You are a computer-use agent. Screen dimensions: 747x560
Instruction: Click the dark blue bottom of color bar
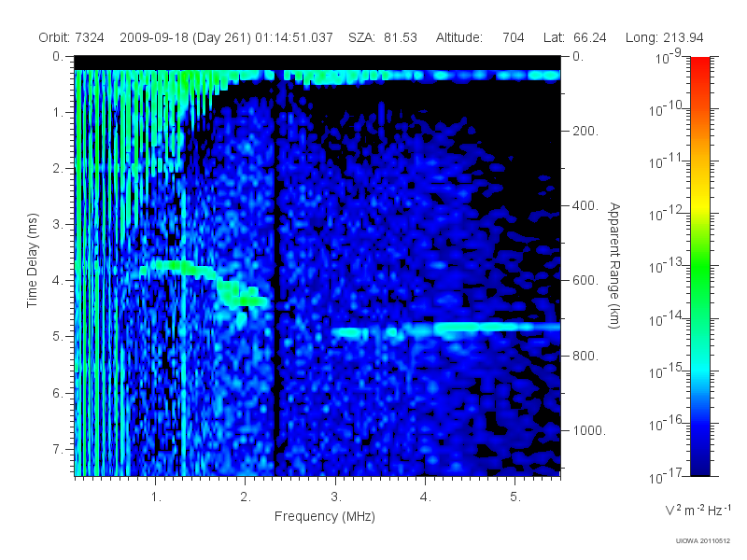(x=699, y=467)
